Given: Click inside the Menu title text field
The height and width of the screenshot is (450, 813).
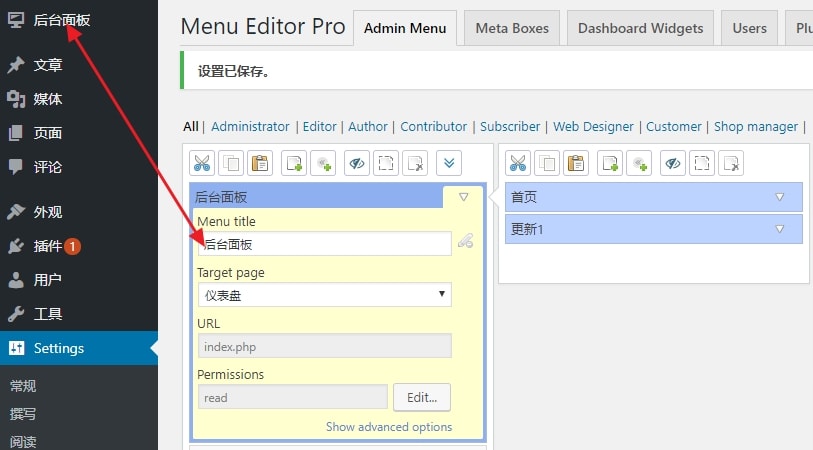Looking at the screenshot, I should tap(324, 244).
